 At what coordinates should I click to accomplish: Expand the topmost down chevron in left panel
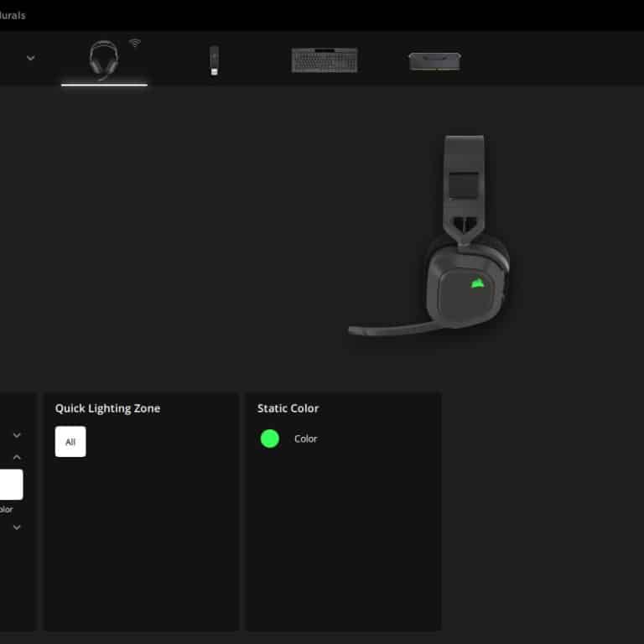click(x=17, y=435)
